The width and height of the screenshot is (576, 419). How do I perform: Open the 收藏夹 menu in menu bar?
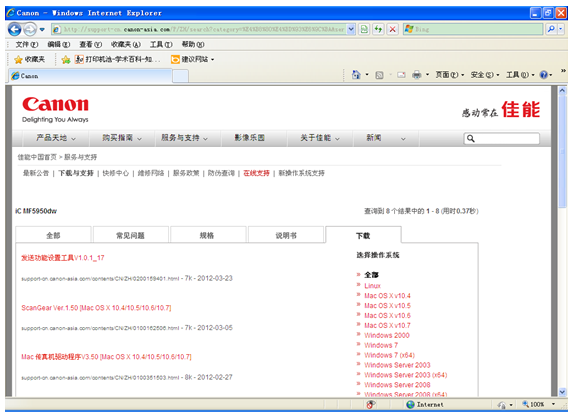pyautogui.click(x=126, y=44)
